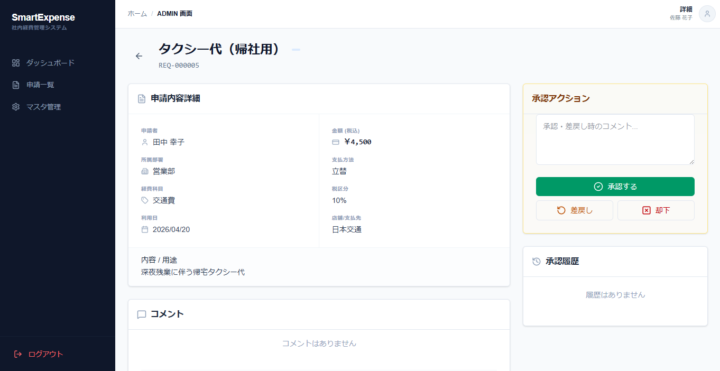
Task: Click the user name 佐藤 花子
Action: coord(681,18)
